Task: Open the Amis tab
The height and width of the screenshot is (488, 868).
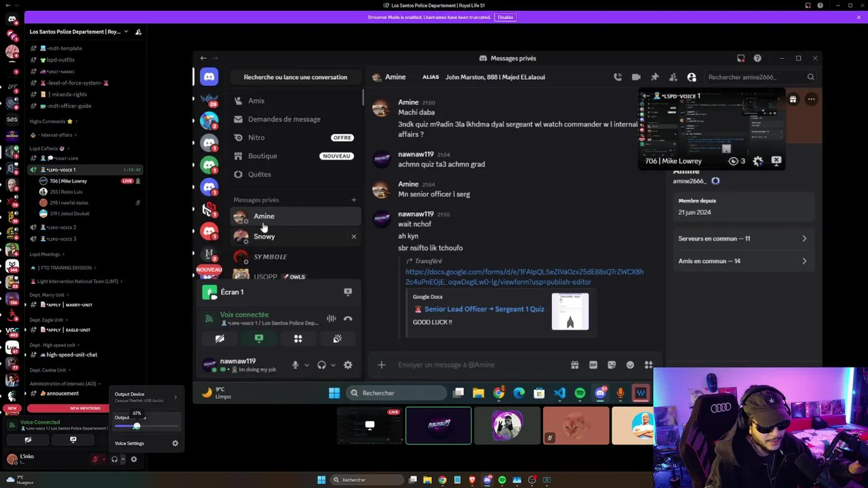Action: [x=294, y=100]
